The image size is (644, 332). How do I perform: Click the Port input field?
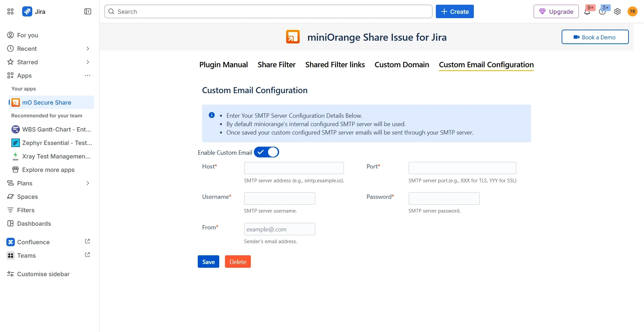[x=462, y=168]
